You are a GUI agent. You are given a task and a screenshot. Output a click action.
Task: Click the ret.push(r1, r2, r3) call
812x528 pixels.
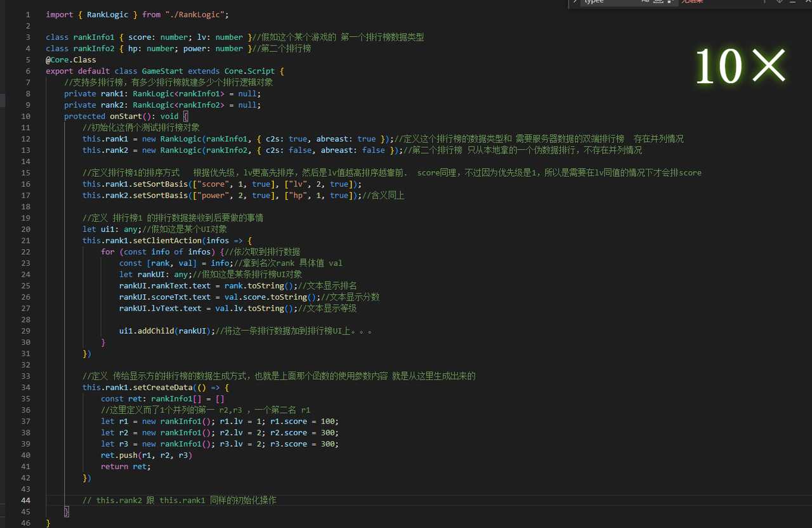[x=147, y=455]
